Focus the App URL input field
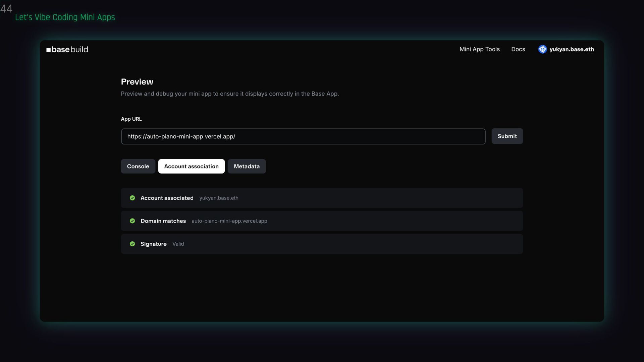Screen dimensions: 644x362 click(303, 136)
